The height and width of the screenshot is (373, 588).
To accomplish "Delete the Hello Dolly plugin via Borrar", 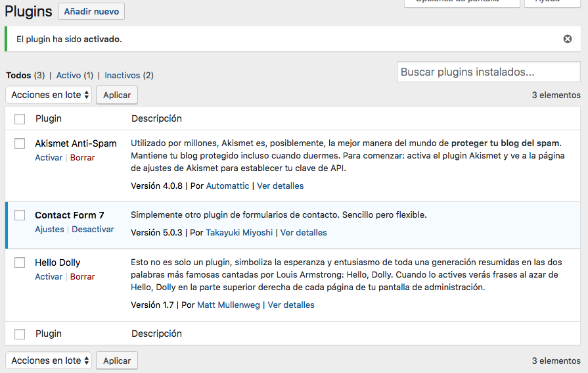I will tap(83, 277).
